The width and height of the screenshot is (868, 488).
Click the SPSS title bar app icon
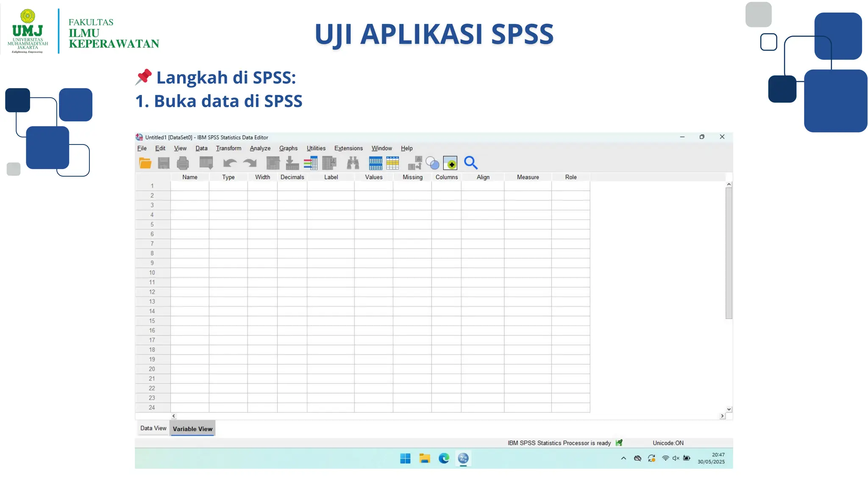click(139, 137)
